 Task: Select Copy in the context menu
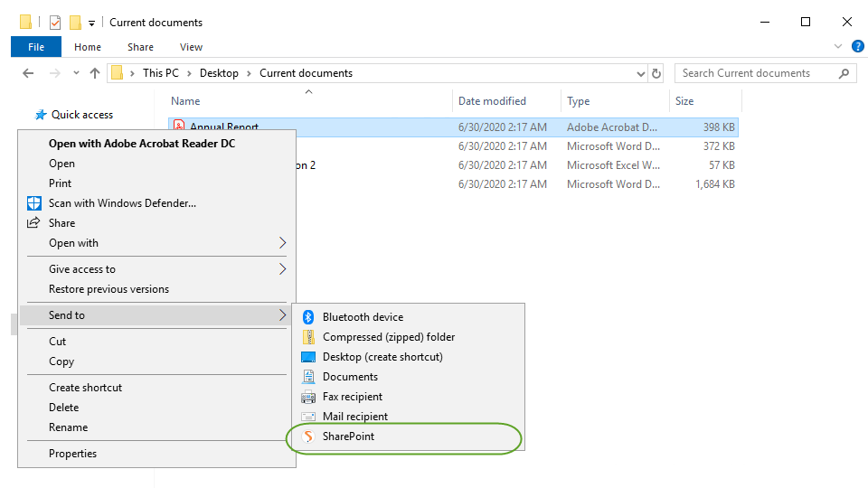pos(157,361)
